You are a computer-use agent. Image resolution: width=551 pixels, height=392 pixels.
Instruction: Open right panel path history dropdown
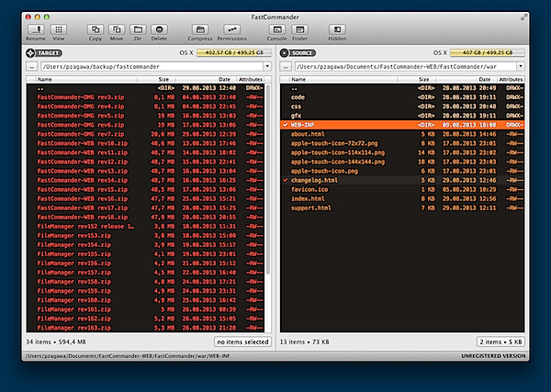tap(521, 66)
